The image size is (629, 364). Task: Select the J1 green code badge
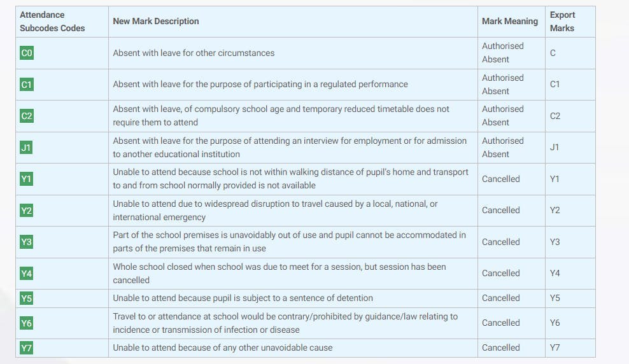(x=26, y=148)
